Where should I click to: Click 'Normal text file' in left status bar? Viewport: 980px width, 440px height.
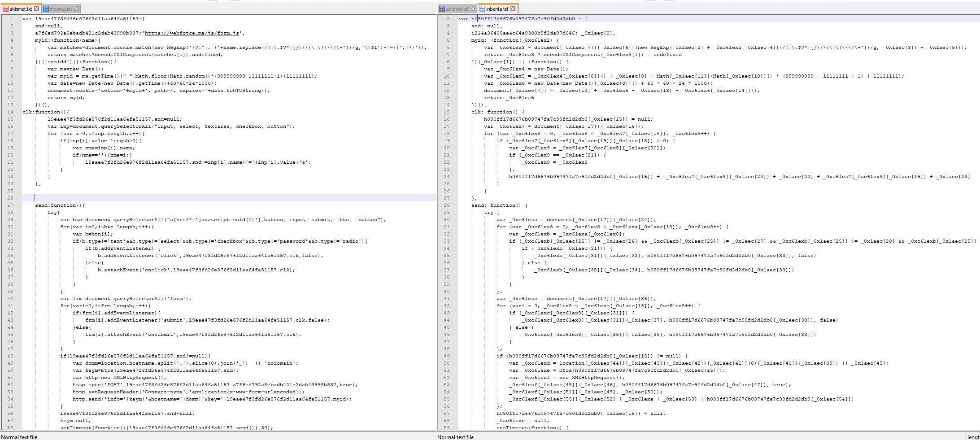[x=19, y=437]
